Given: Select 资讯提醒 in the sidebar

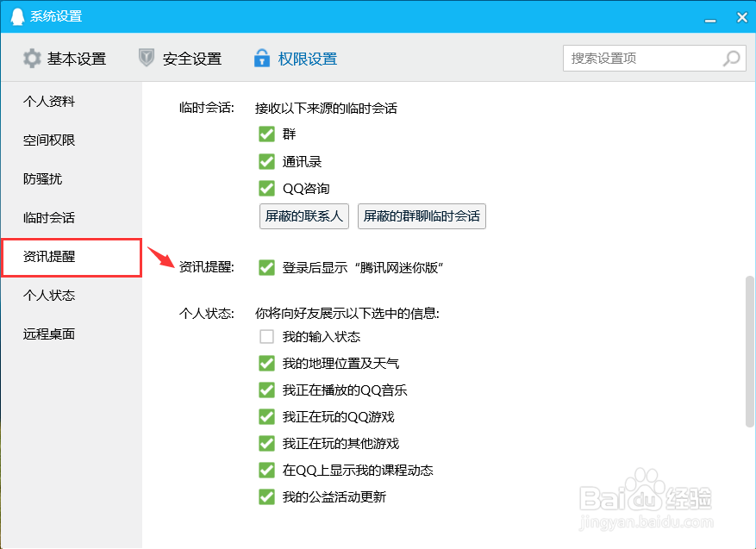Looking at the screenshot, I should pos(72,257).
